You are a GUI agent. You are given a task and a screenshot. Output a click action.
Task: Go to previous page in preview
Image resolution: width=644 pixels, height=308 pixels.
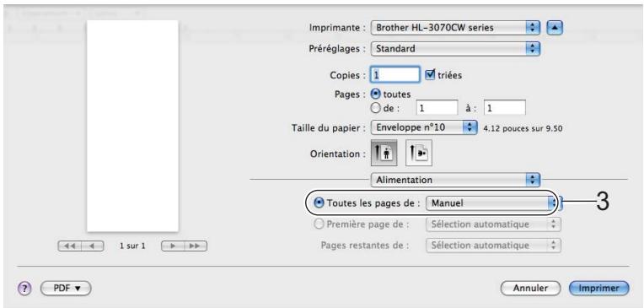[x=94, y=246]
